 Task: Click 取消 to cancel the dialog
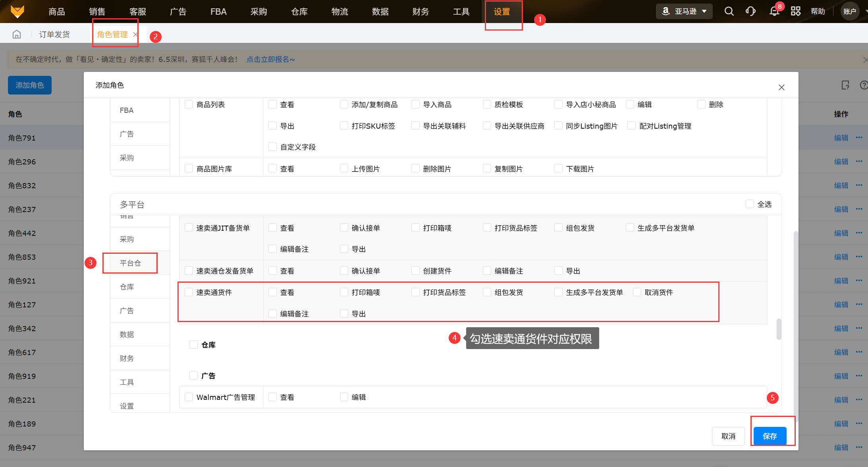(x=728, y=436)
